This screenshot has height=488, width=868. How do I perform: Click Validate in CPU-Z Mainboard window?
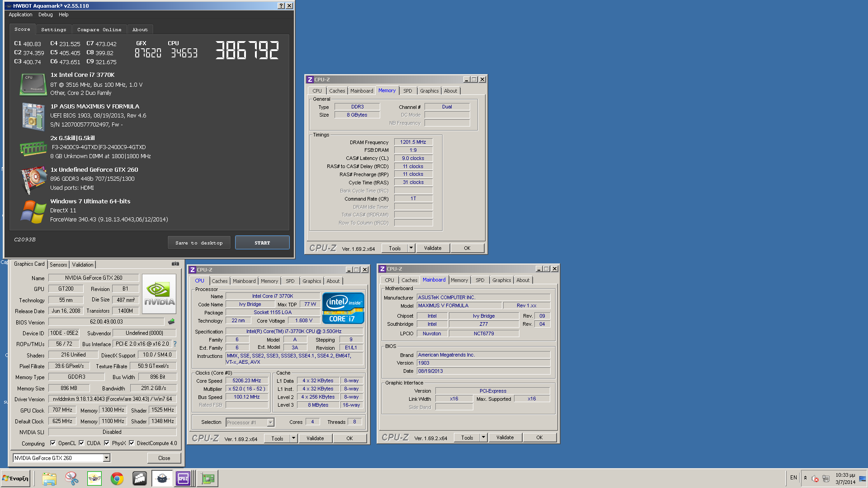[x=505, y=437]
